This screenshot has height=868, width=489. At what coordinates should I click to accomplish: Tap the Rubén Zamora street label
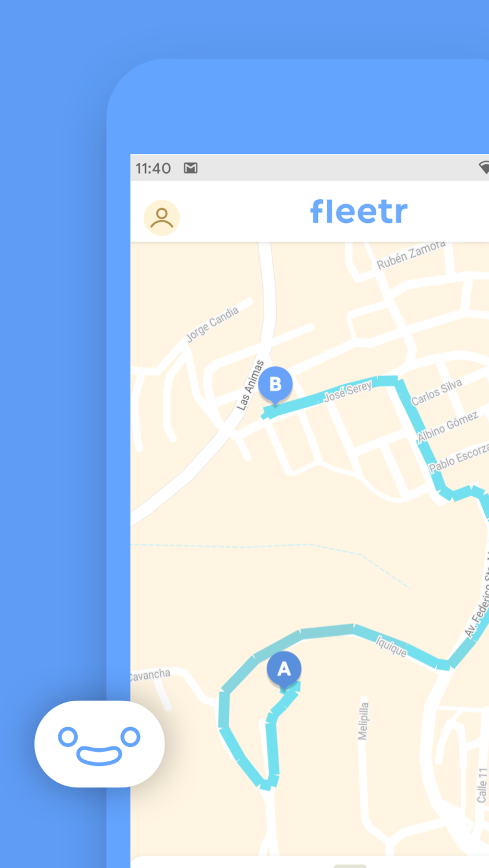tap(411, 255)
